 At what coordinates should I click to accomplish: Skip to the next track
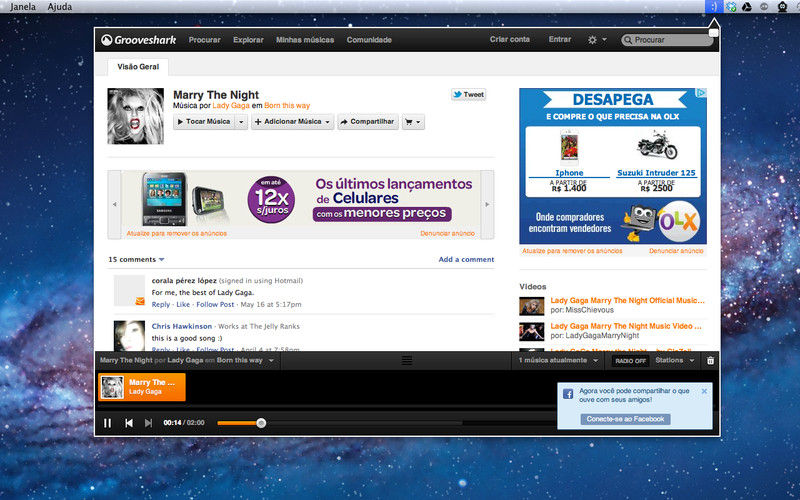[x=148, y=423]
